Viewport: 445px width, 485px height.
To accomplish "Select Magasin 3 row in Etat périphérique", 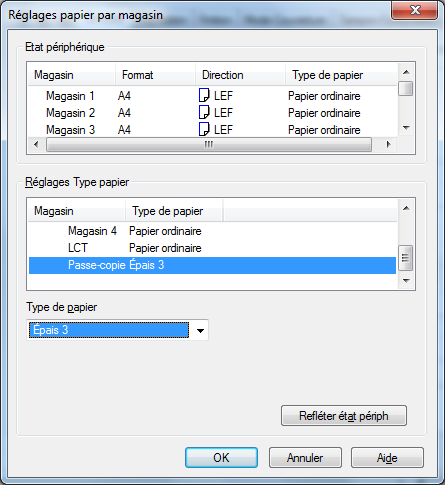I will click(212, 129).
